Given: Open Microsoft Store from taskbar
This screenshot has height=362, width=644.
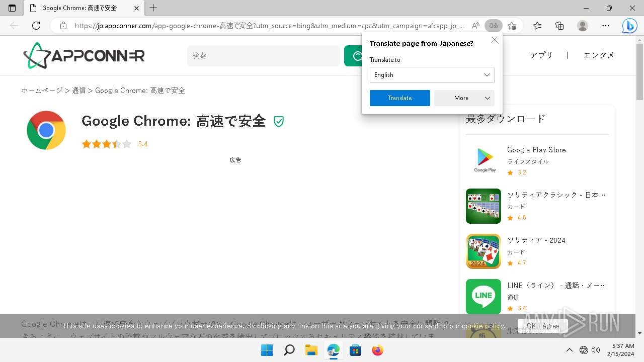Looking at the screenshot, I should (x=355, y=350).
